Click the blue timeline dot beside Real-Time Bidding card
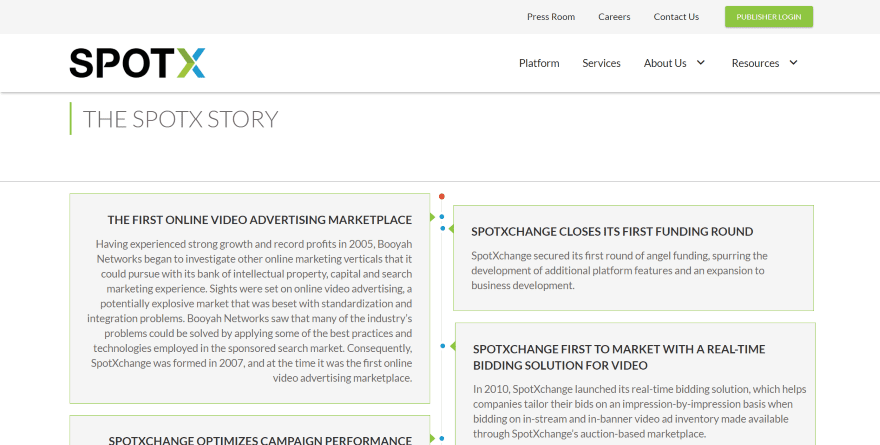 click(441, 346)
